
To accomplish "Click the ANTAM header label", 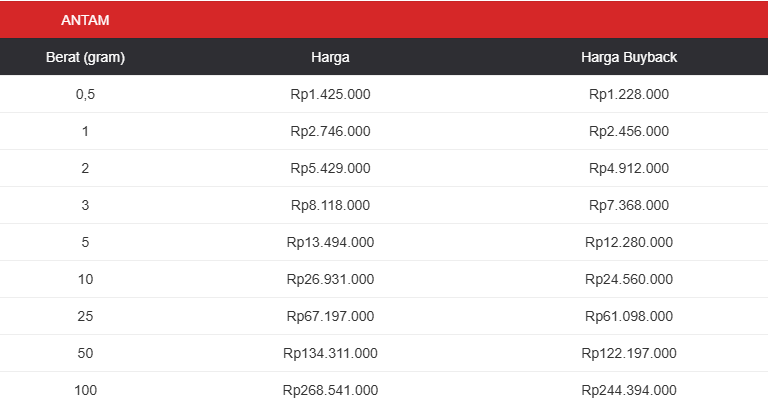I will coord(85,20).
